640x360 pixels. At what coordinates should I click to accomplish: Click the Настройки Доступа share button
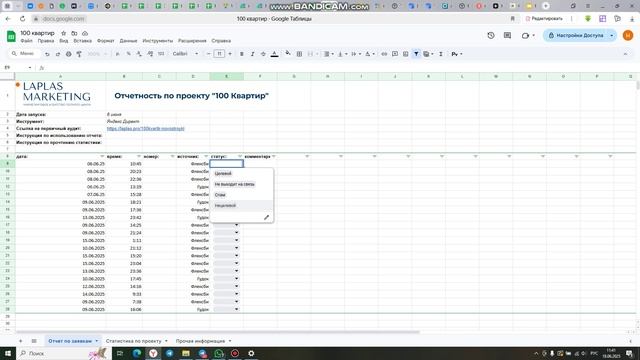coord(576,36)
